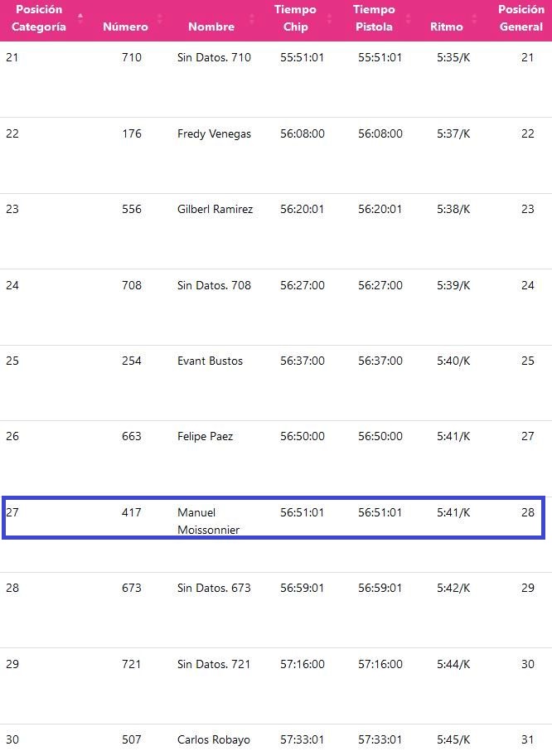Sort by the Nombre header label
The height and width of the screenshot is (756, 552).
(x=211, y=27)
